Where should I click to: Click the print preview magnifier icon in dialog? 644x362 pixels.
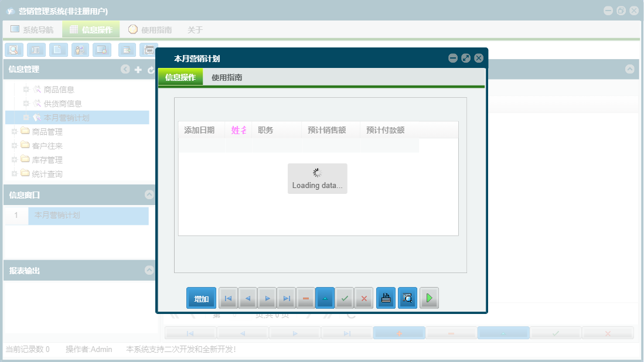[x=407, y=298]
